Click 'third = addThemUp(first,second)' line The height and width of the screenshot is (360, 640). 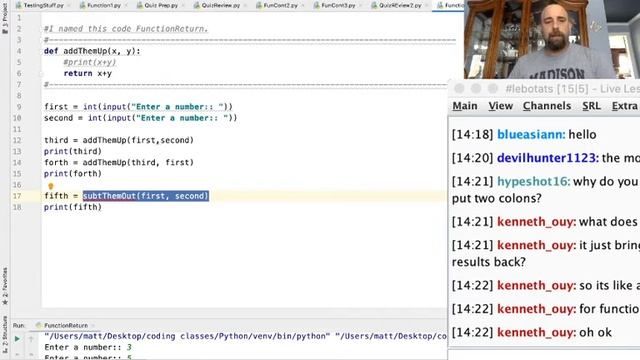point(119,140)
